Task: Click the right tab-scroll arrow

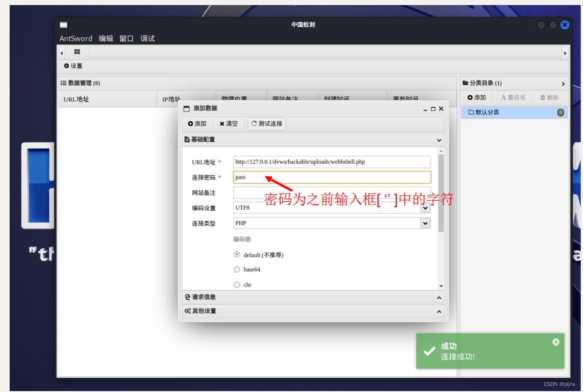Action: [565, 53]
